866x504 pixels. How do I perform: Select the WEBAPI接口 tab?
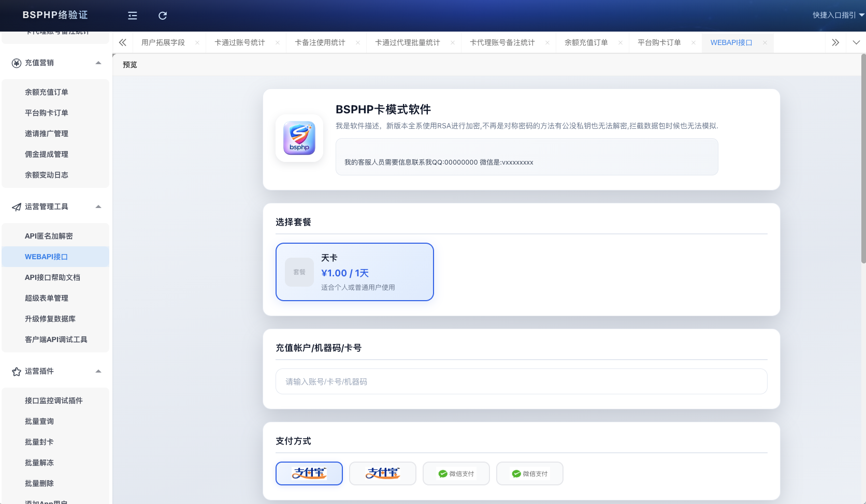tap(731, 42)
